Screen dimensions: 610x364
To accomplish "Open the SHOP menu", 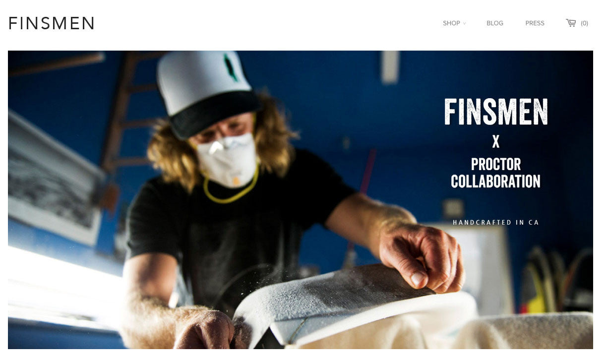I will point(451,23).
